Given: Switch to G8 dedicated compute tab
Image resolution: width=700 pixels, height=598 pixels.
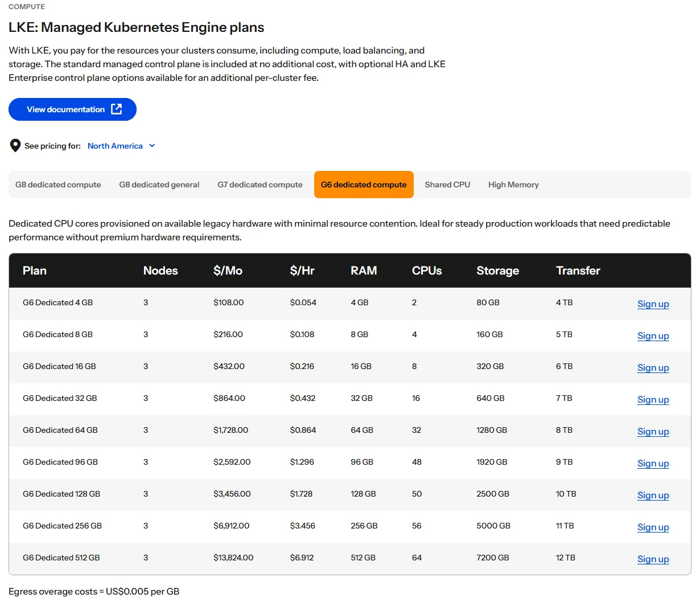Looking at the screenshot, I should tap(58, 185).
